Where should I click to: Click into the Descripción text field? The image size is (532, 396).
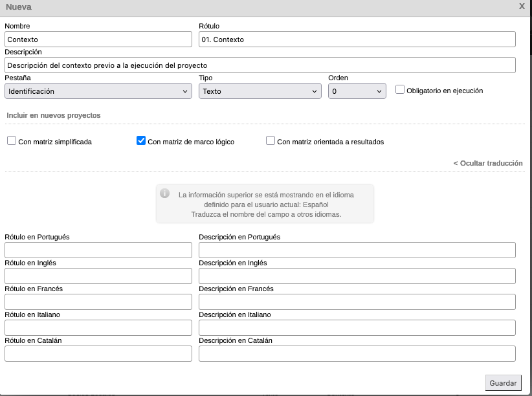(x=260, y=65)
